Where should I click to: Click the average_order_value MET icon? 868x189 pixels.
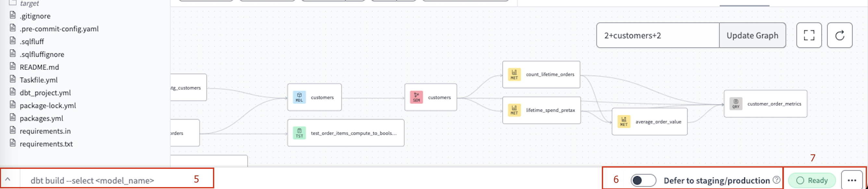click(623, 122)
